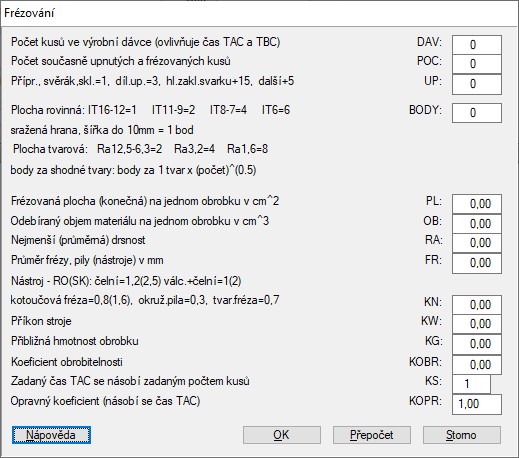Image resolution: width=519 pixels, height=458 pixels.
Task: Click the KG workpiece weight field
Action: click(x=477, y=344)
